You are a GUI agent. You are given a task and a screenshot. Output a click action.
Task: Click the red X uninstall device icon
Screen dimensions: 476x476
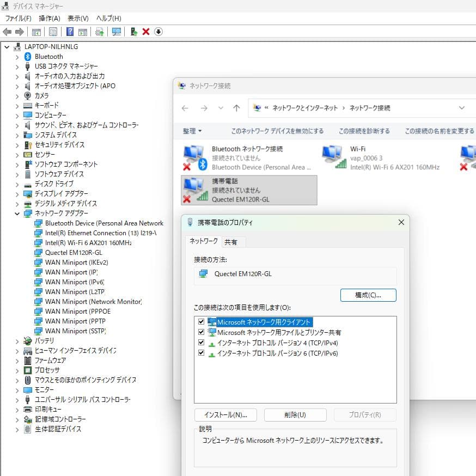(145, 32)
